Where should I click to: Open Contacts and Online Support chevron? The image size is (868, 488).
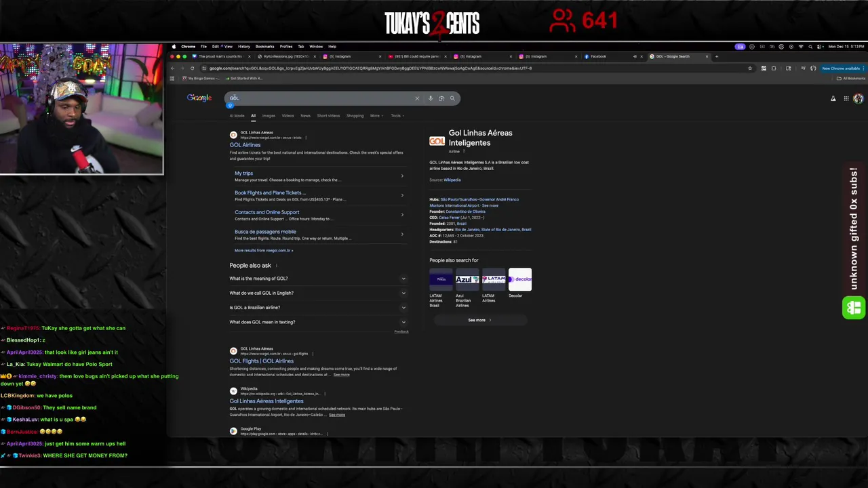[x=402, y=215]
